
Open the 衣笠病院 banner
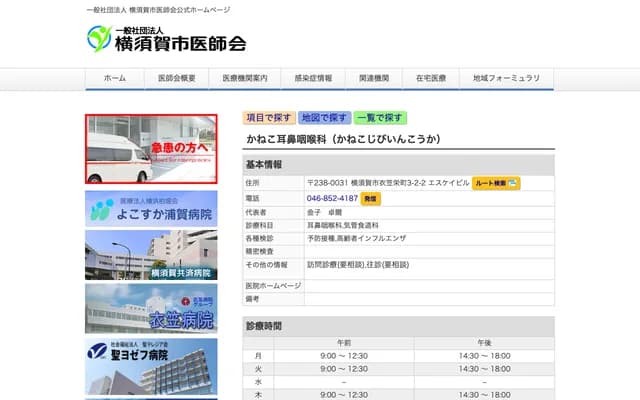click(x=151, y=308)
